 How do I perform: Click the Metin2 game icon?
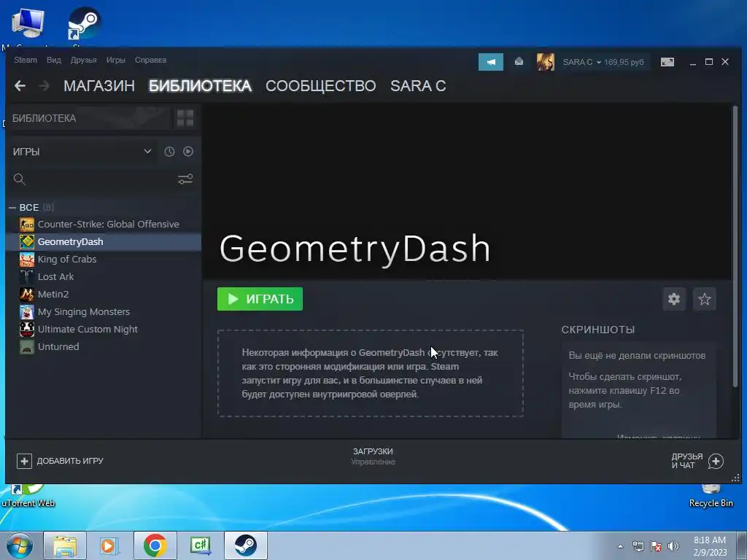(27, 294)
